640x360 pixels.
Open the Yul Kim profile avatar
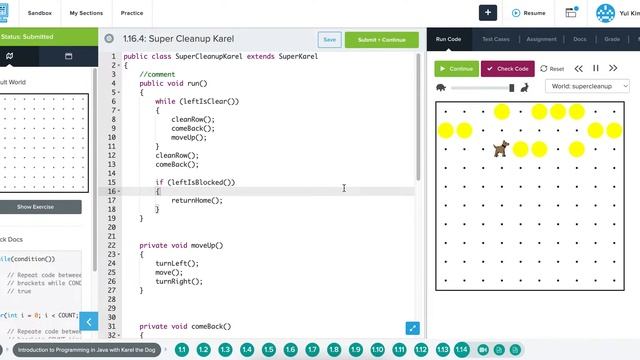(x=605, y=13)
